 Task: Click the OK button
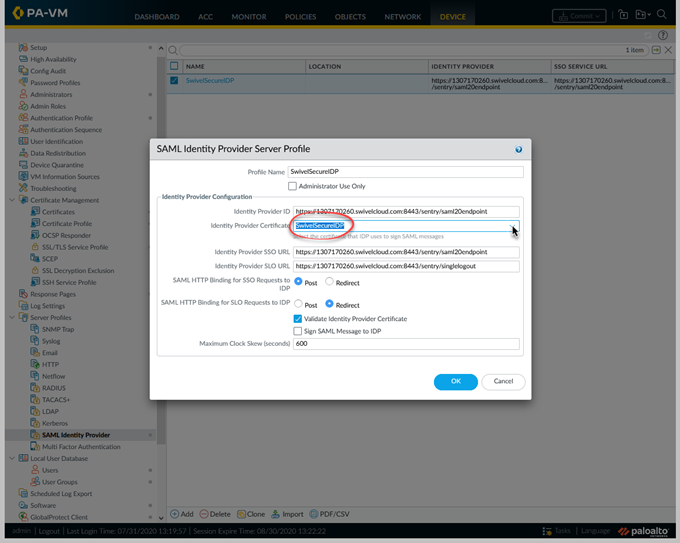(455, 381)
